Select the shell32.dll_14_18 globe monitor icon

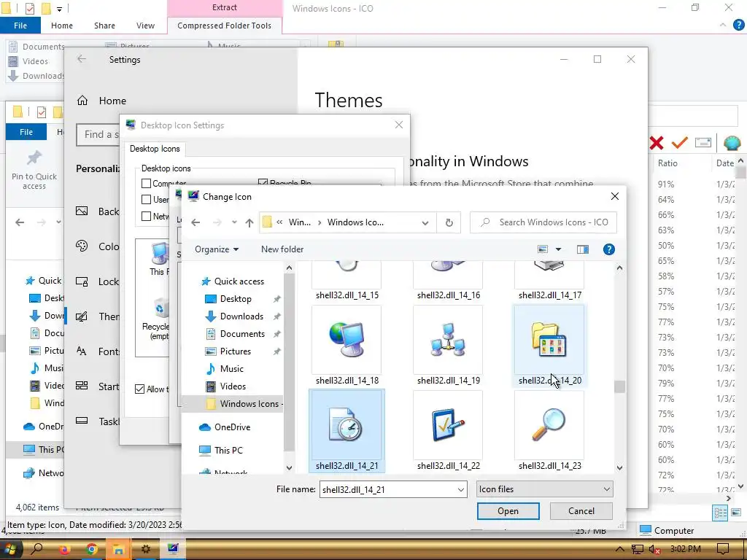point(347,340)
